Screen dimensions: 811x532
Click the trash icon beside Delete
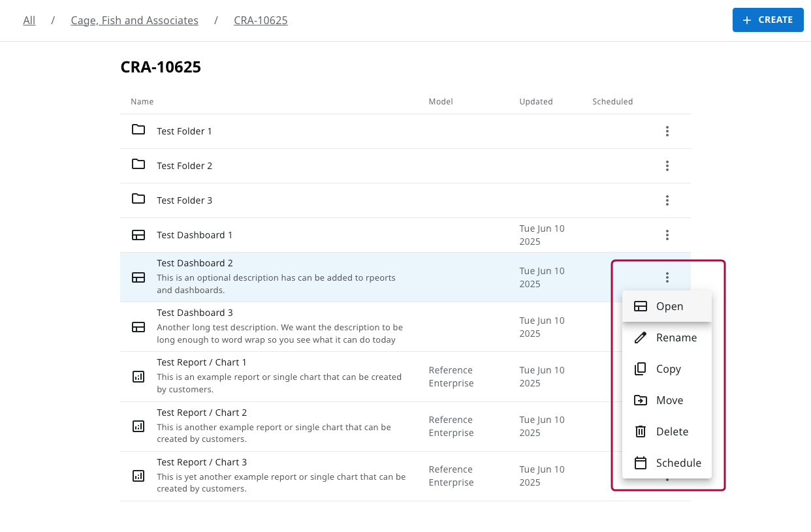640,431
